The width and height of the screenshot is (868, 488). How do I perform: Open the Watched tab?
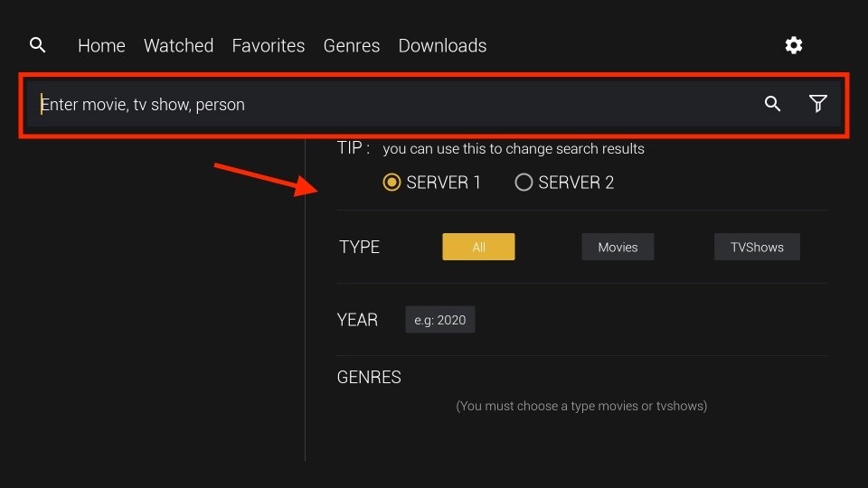click(x=178, y=45)
